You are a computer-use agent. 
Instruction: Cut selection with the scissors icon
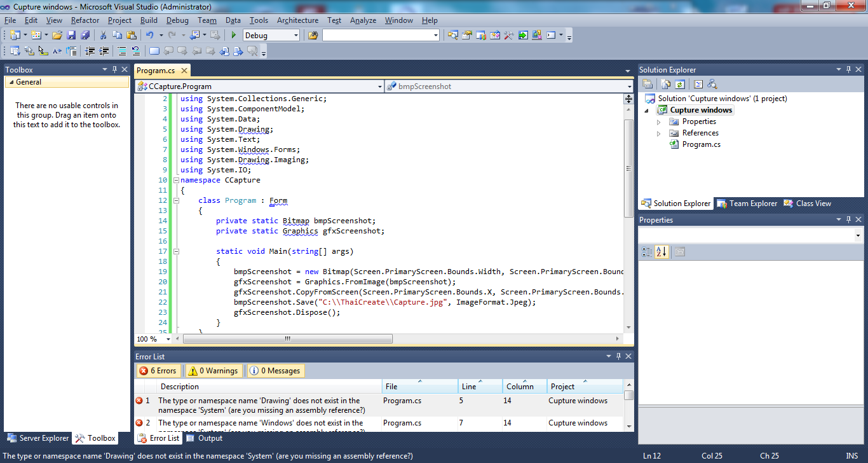(103, 35)
